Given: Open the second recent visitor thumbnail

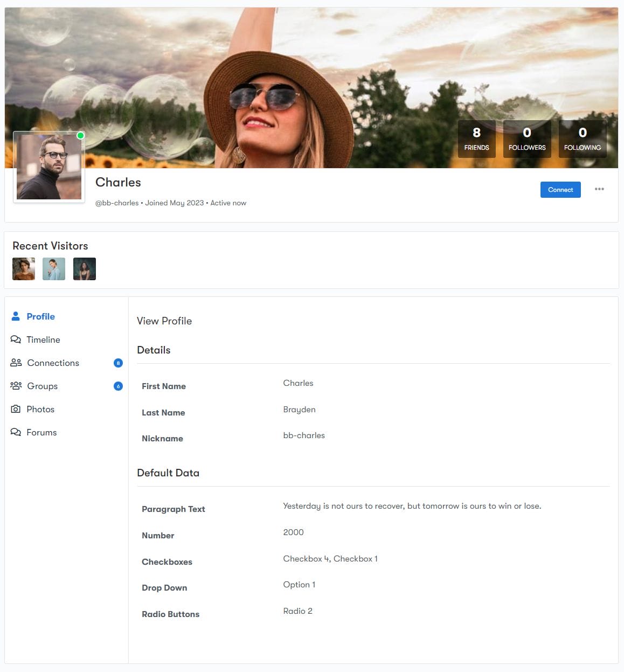Looking at the screenshot, I should [x=54, y=269].
